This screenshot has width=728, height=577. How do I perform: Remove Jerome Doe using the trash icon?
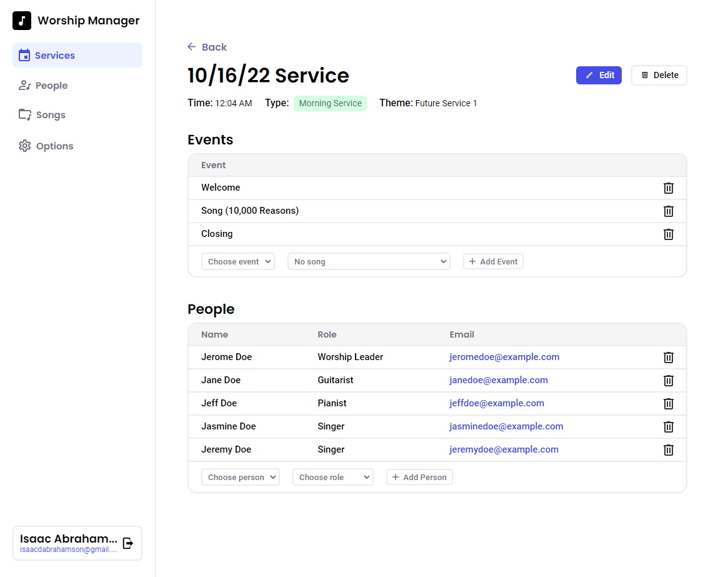tap(668, 357)
